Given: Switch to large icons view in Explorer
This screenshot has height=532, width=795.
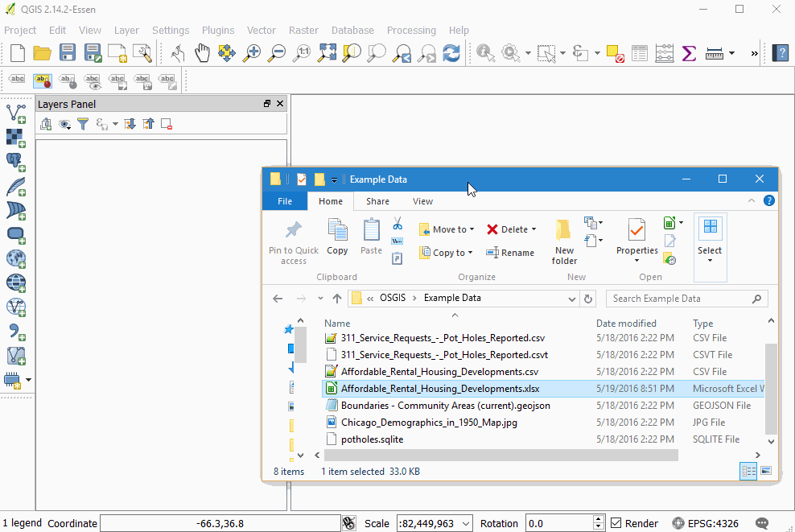Looking at the screenshot, I should coord(766,471).
